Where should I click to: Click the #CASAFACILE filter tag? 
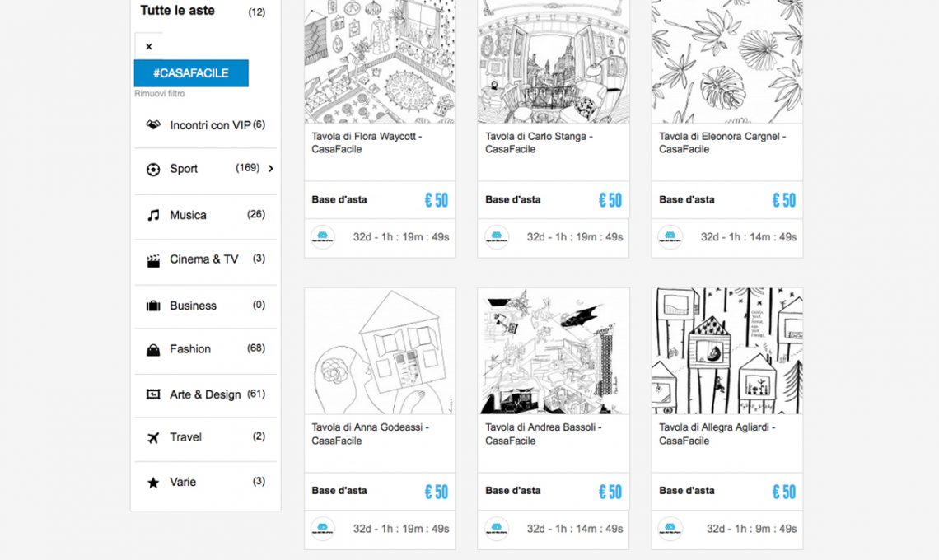click(x=191, y=73)
